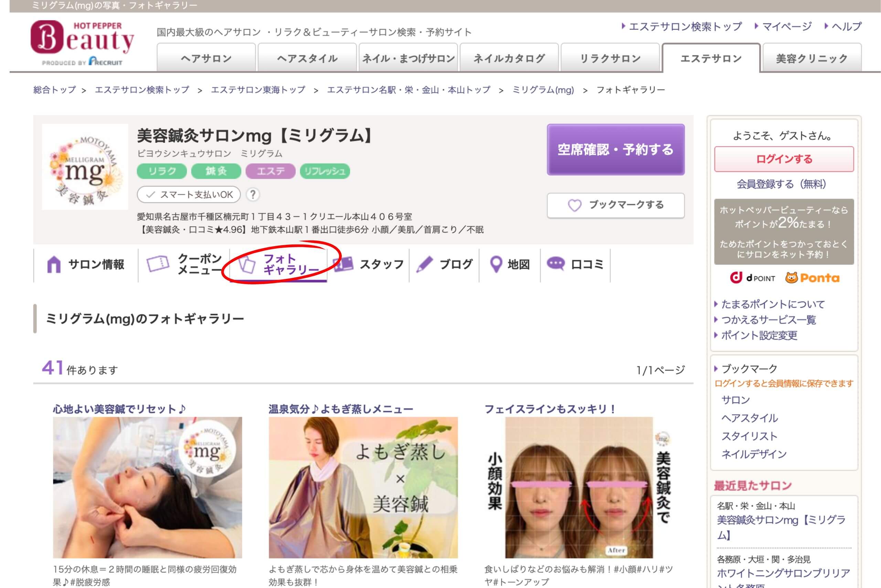Open the ネイルカタログ tab
This screenshot has width=881, height=588.
tap(509, 58)
